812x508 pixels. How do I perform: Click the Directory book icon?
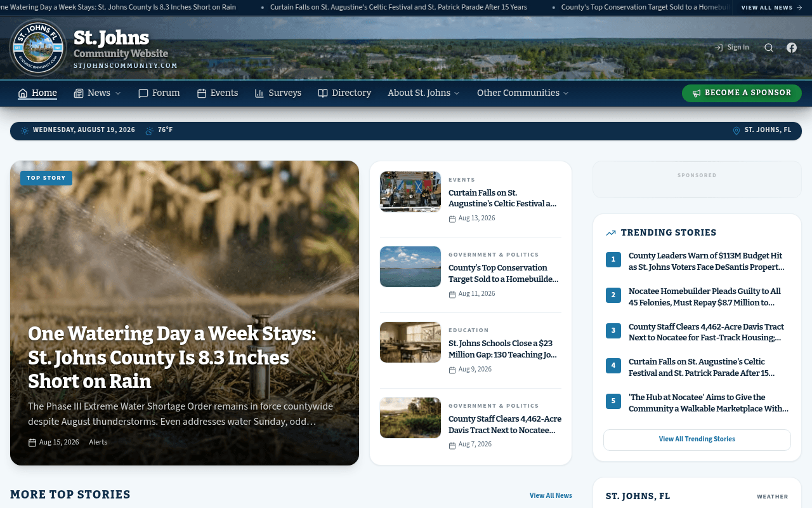(x=323, y=93)
